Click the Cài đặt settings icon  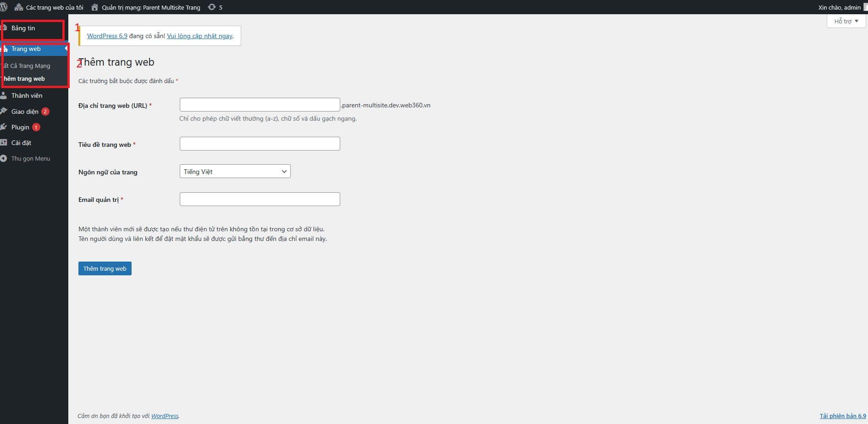pos(5,143)
